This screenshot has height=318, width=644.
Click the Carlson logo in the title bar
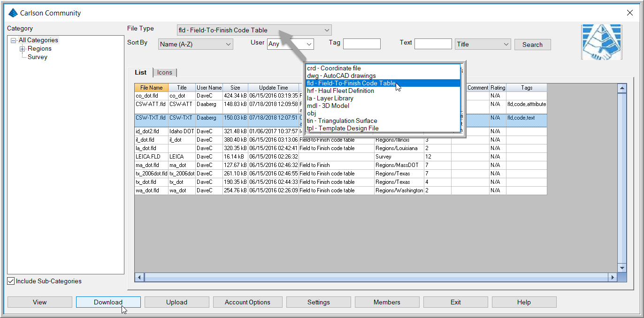(x=13, y=13)
